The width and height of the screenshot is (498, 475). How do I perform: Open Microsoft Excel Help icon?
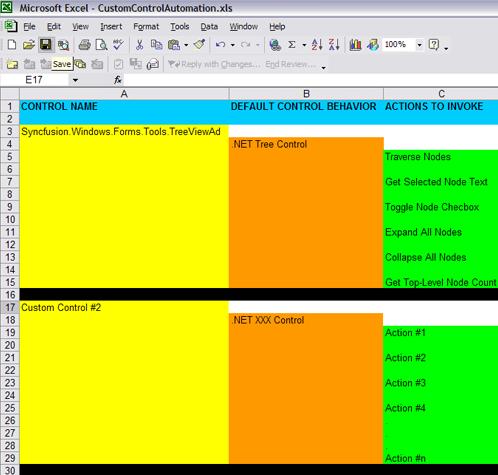434,44
